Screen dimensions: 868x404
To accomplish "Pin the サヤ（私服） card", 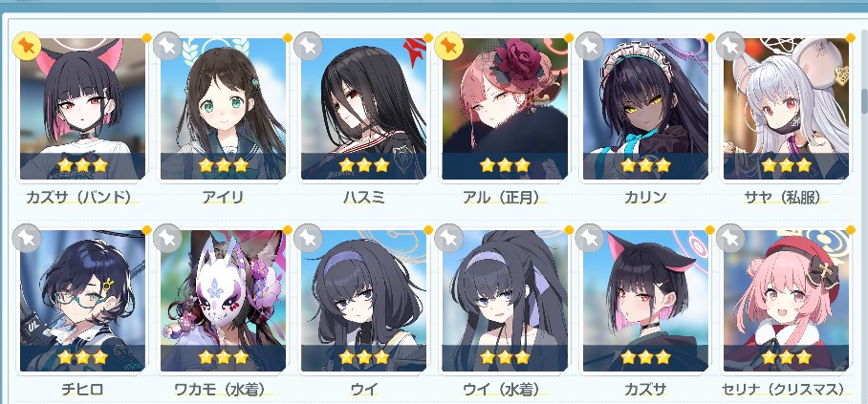I will coord(729,46).
